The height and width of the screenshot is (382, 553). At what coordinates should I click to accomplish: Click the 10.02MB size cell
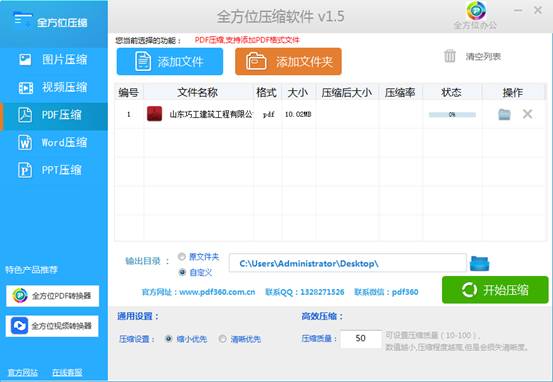tap(298, 114)
